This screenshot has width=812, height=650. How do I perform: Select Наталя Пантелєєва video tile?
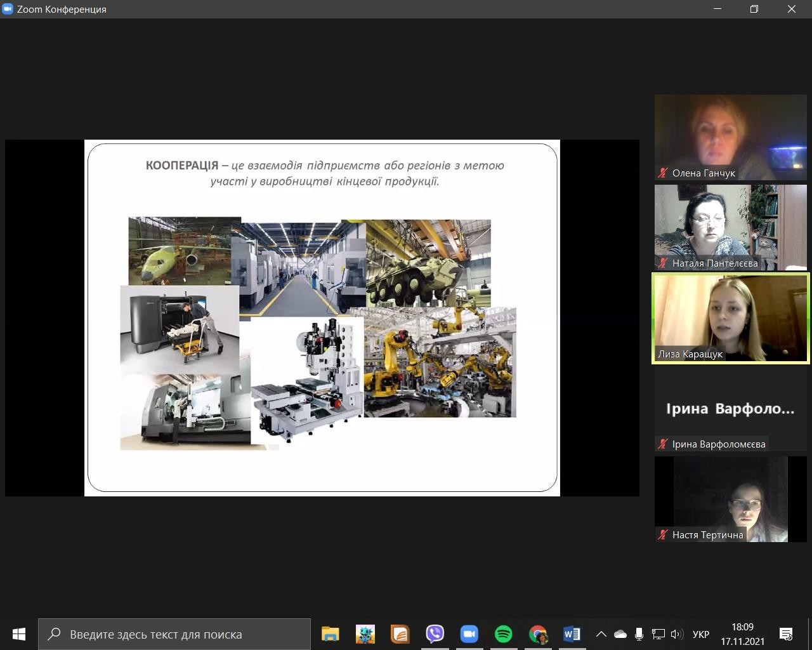731,227
